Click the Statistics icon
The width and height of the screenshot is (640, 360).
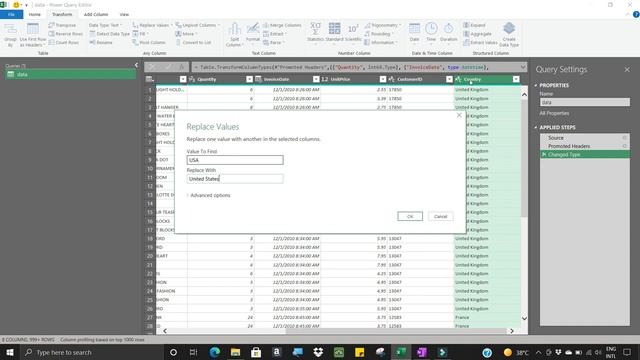pyautogui.click(x=315, y=33)
